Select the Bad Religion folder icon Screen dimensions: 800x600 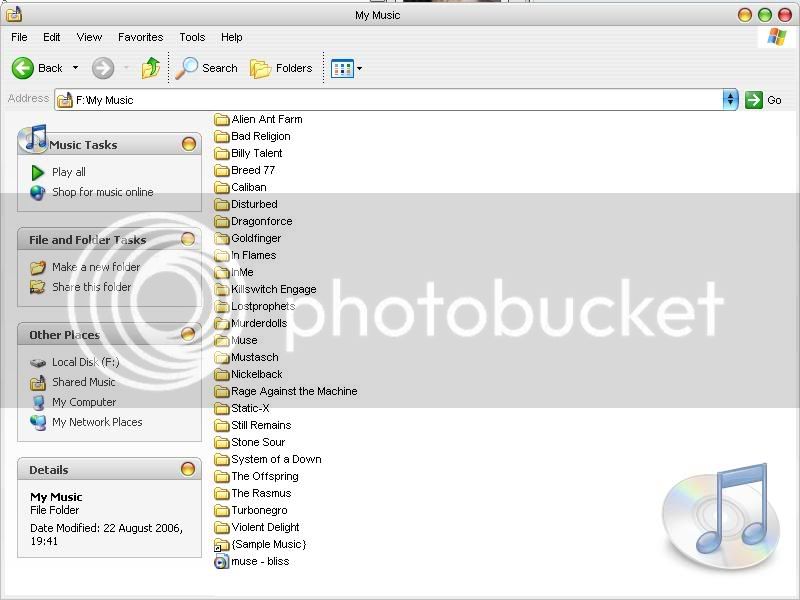click(x=221, y=137)
